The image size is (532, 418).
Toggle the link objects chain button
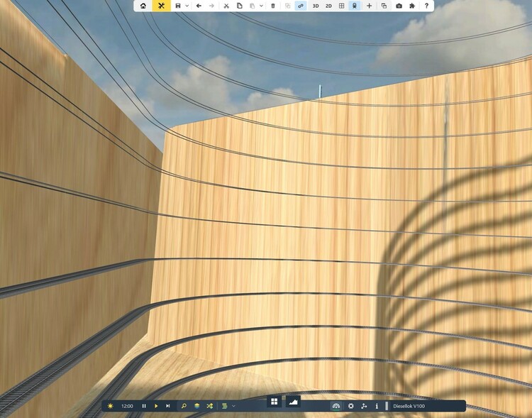[x=301, y=6]
